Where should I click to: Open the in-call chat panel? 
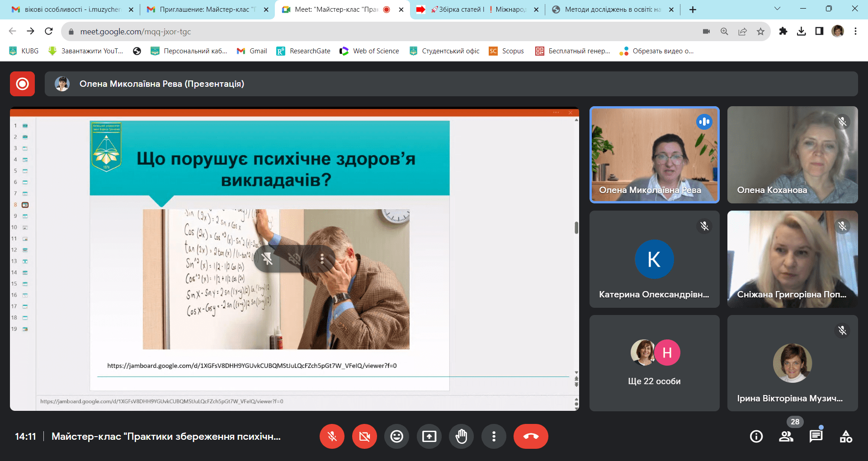816,436
